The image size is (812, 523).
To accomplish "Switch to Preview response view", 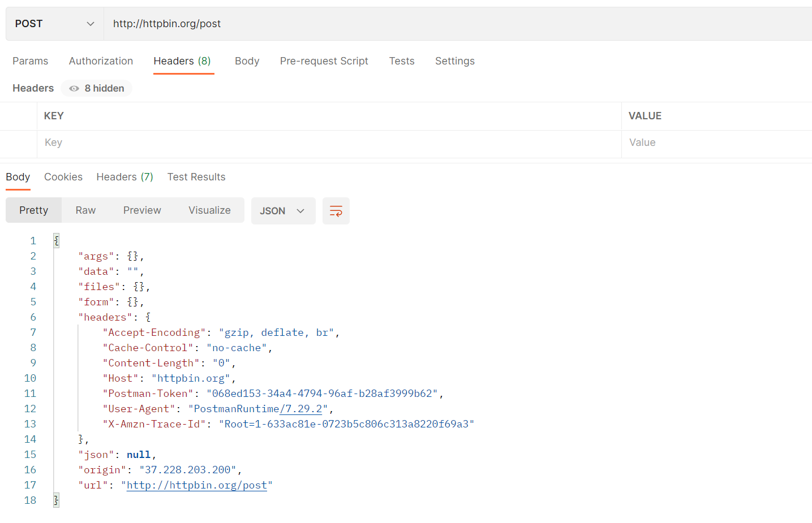I will [143, 210].
